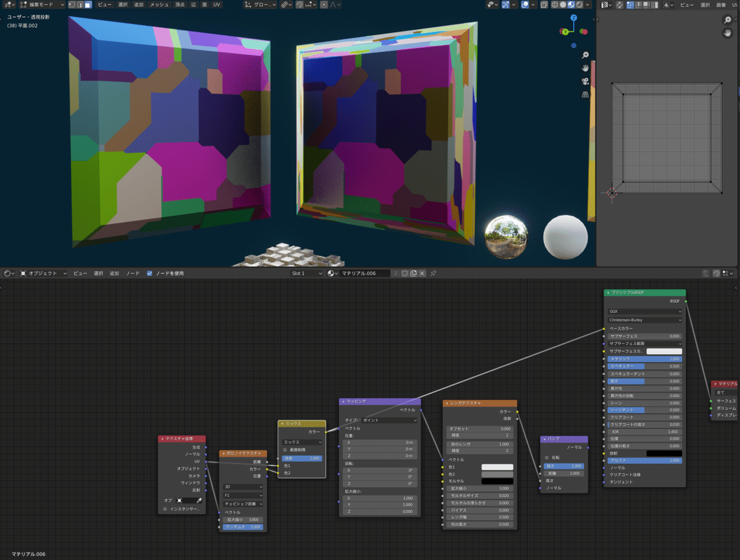This screenshot has width=740, height=560.
Task: Toggle proportional editing icon
Action: point(324,4)
